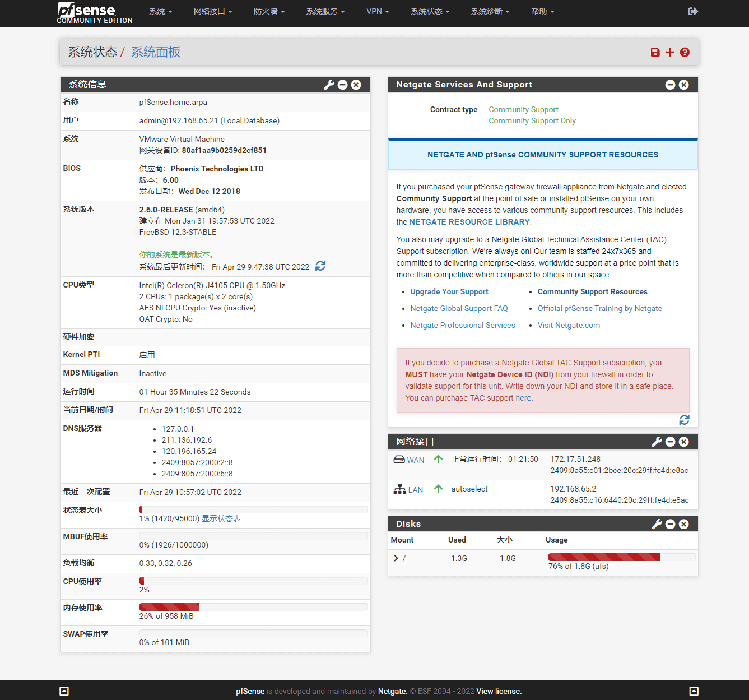Close the Netgate Services And Support widget
This screenshot has width=749, height=700.
684,85
